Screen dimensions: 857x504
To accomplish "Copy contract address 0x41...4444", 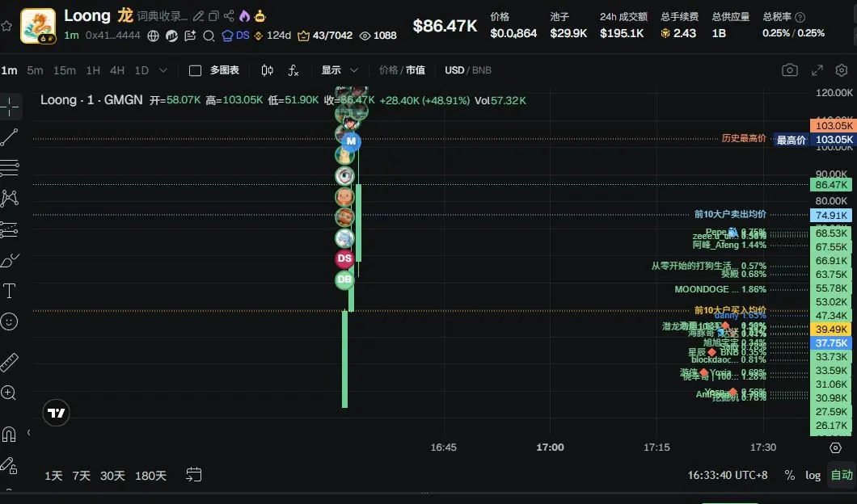I will pyautogui.click(x=112, y=36).
